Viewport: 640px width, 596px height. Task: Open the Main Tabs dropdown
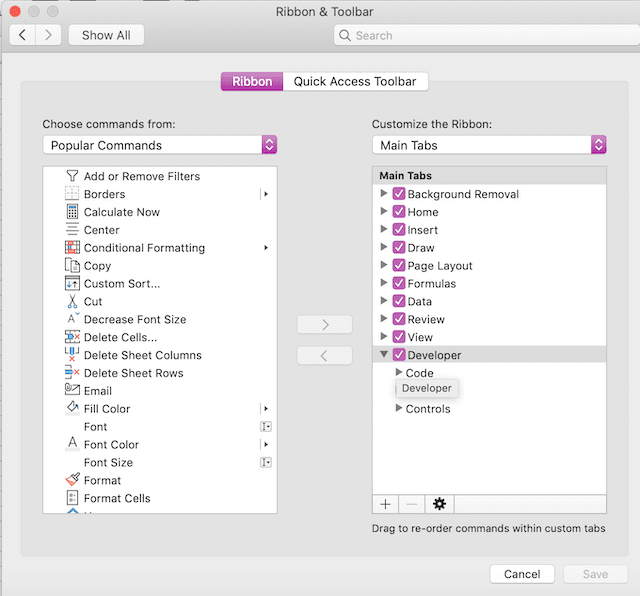point(489,145)
